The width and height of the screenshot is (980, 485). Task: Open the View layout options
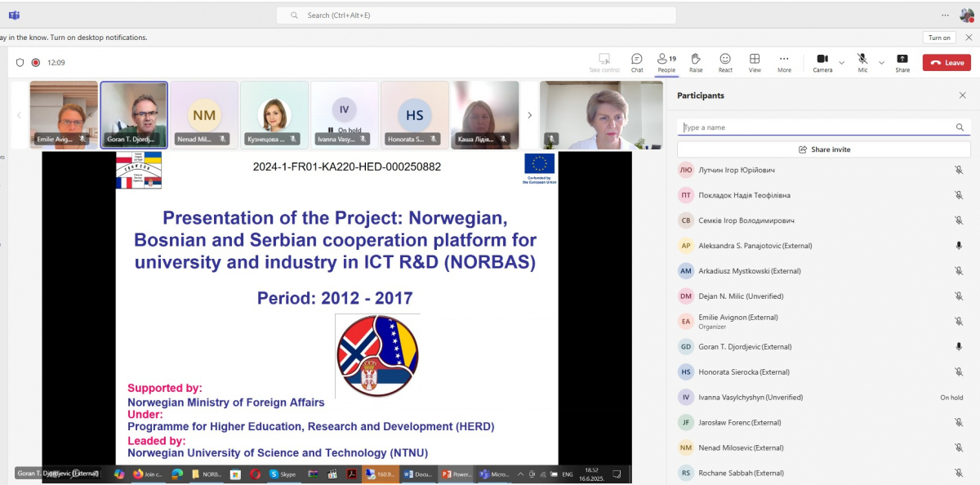755,62
